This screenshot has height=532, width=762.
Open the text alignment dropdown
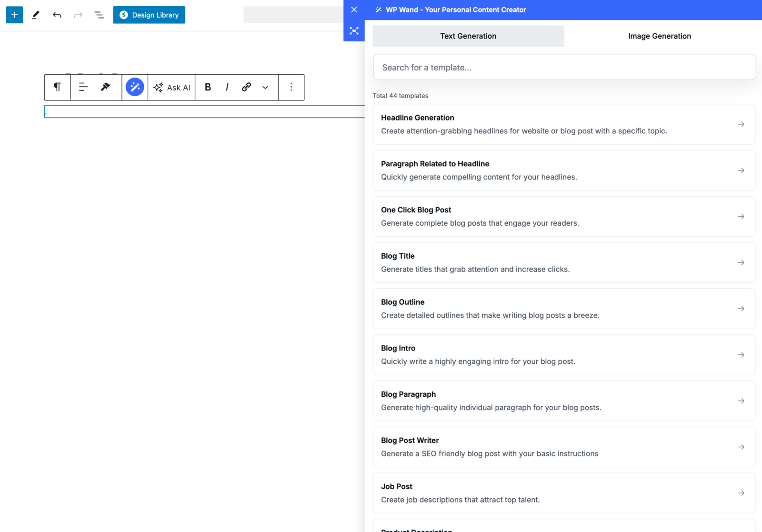click(x=83, y=87)
